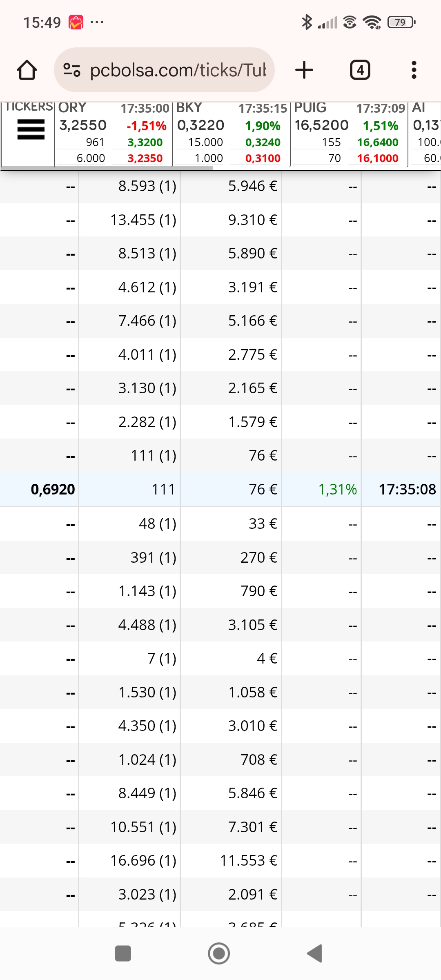
Task: Click the 17:35:08 time cell
Action: point(407,489)
